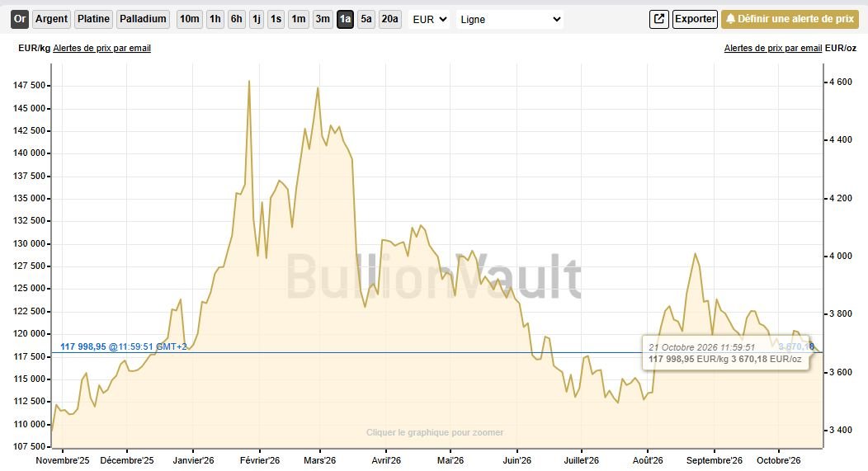Switch to the Platine metal tab

(x=93, y=19)
